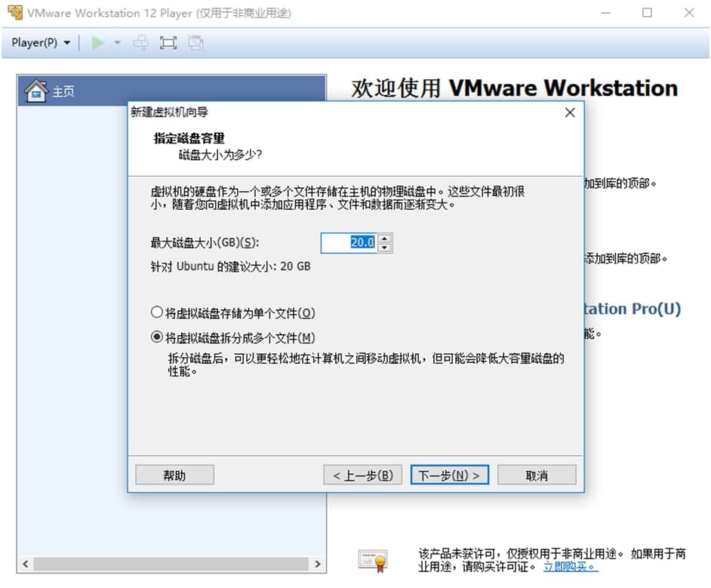Click the Unity mode toolbar icon
This screenshot has height=588, width=711.
(195, 43)
